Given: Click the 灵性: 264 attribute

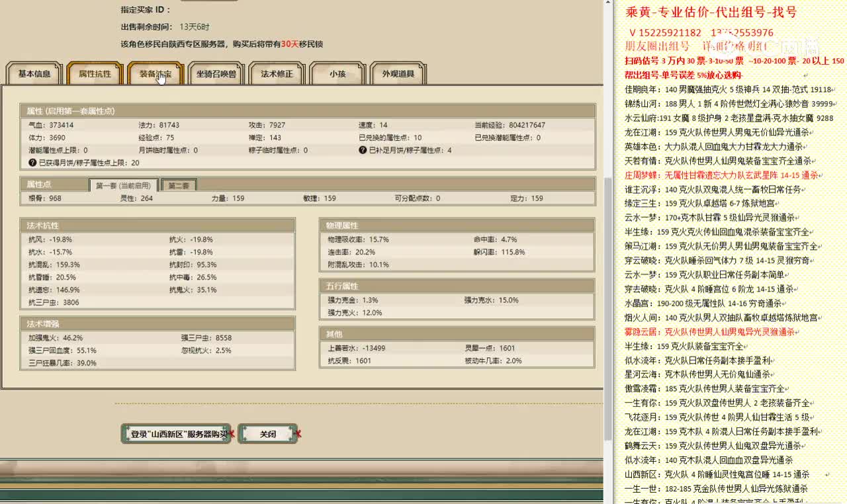Looking at the screenshot, I should point(136,198).
